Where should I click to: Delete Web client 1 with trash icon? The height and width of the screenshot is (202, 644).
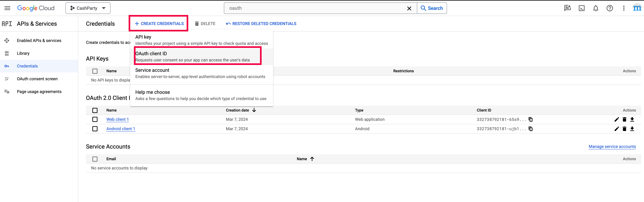click(x=624, y=119)
